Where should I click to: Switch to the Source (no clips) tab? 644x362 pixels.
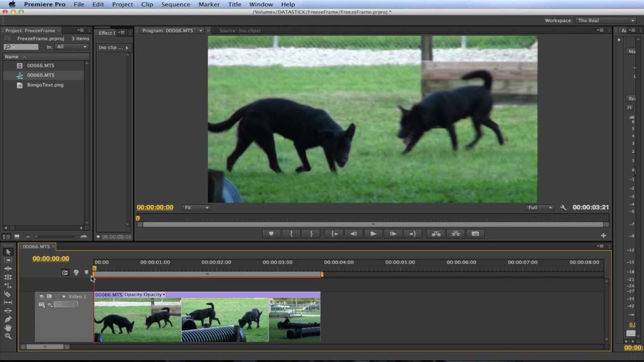tap(239, 31)
